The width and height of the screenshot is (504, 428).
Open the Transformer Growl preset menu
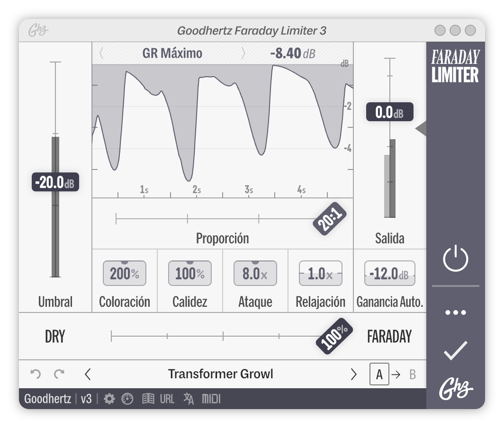click(221, 374)
